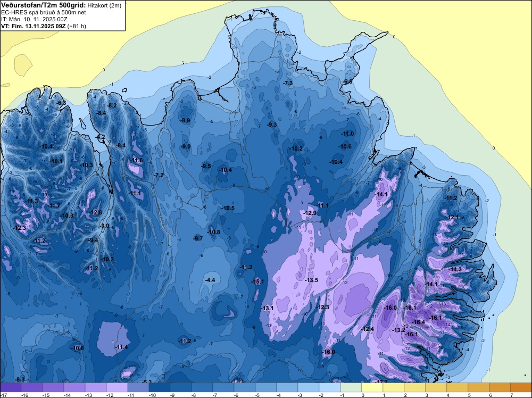This screenshot has width=532, height=398.
Task: Click the -12.8 temperature value
Action: [95, 212]
